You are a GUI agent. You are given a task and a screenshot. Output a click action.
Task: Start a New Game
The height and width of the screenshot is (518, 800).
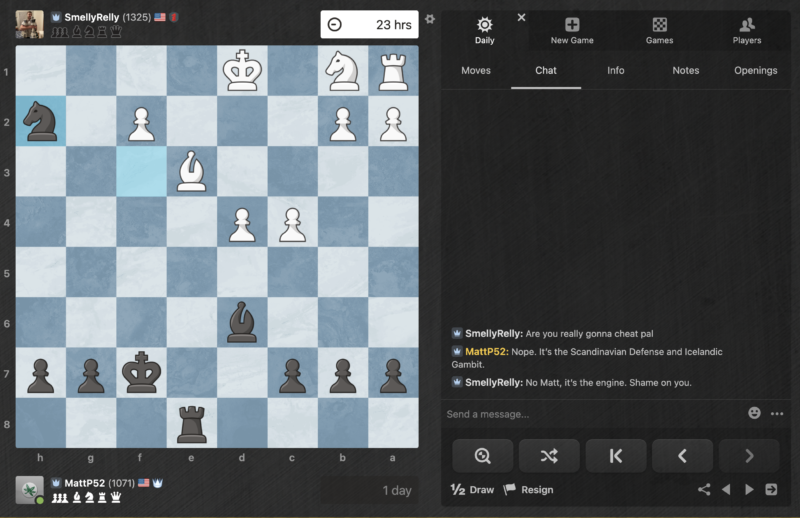point(572,30)
